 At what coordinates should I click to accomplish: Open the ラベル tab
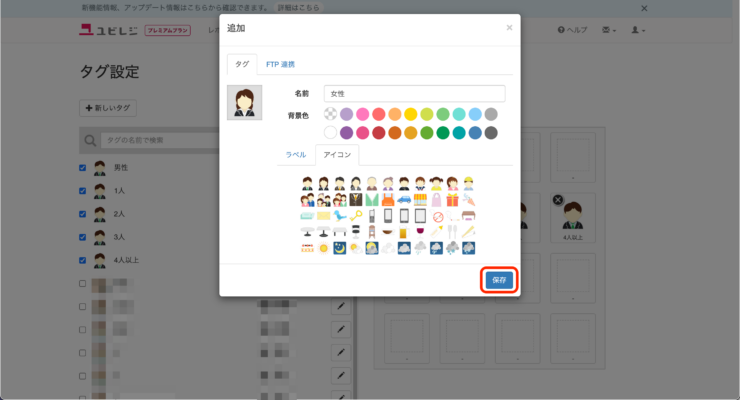[296, 155]
